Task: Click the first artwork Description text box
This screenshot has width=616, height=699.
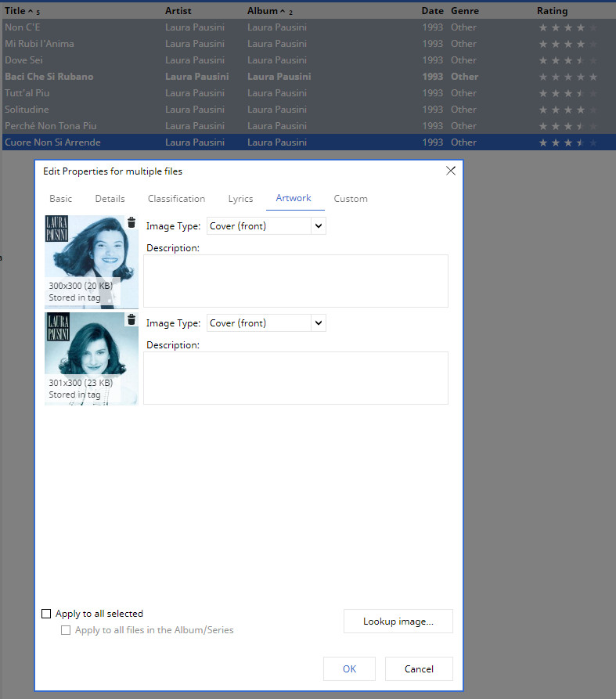Action: (295, 280)
